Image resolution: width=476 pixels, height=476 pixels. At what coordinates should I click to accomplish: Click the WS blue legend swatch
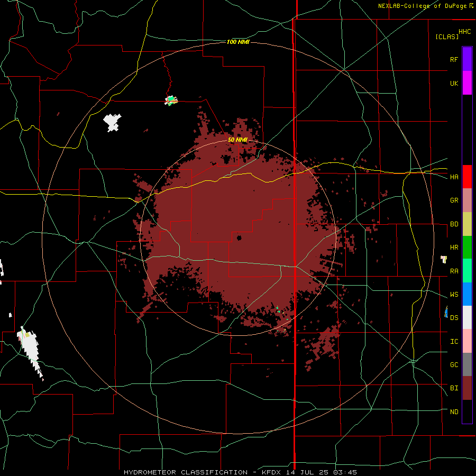[x=467, y=294]
